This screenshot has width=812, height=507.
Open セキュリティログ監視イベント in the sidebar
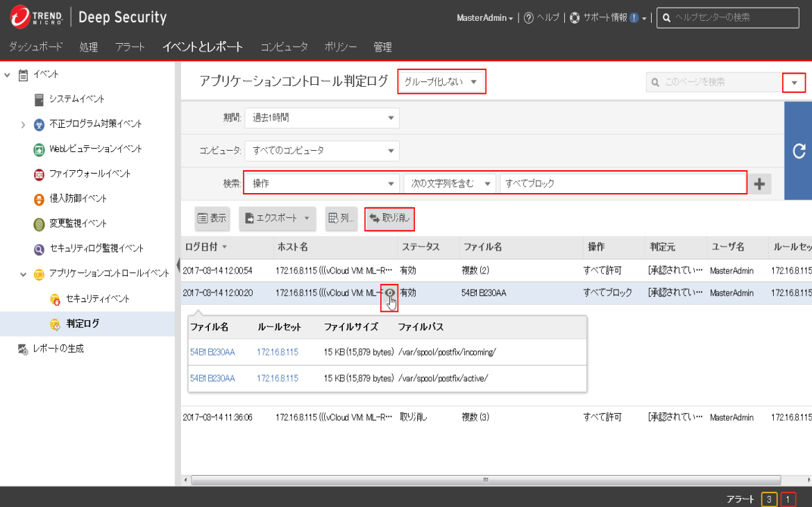pyautogui.click(x=96, y=249)
